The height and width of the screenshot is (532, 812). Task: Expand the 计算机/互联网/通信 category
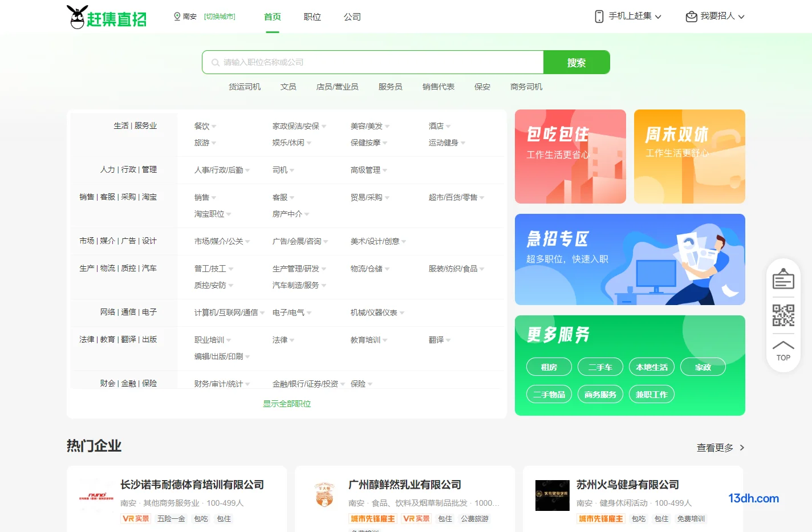click(229, 312)
